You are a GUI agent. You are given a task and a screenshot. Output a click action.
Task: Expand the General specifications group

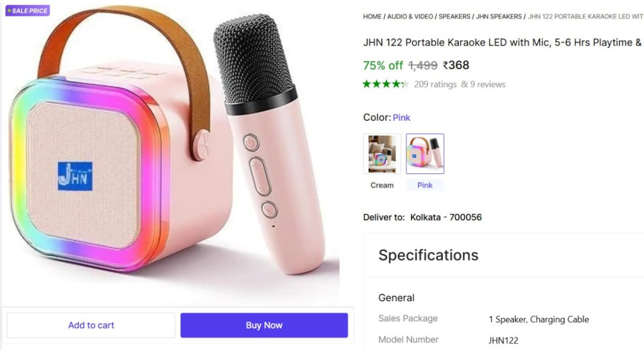(x=396, y=297)
